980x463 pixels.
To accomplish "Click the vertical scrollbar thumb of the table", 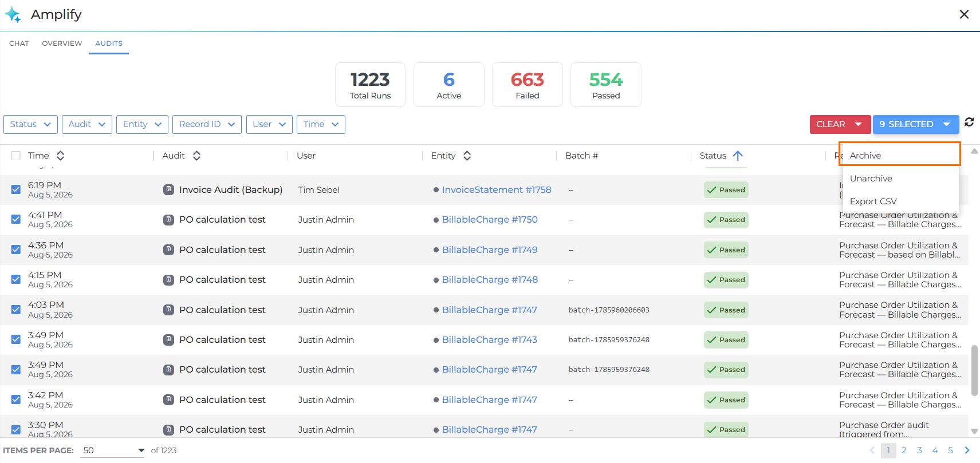I will click(974, 370).
